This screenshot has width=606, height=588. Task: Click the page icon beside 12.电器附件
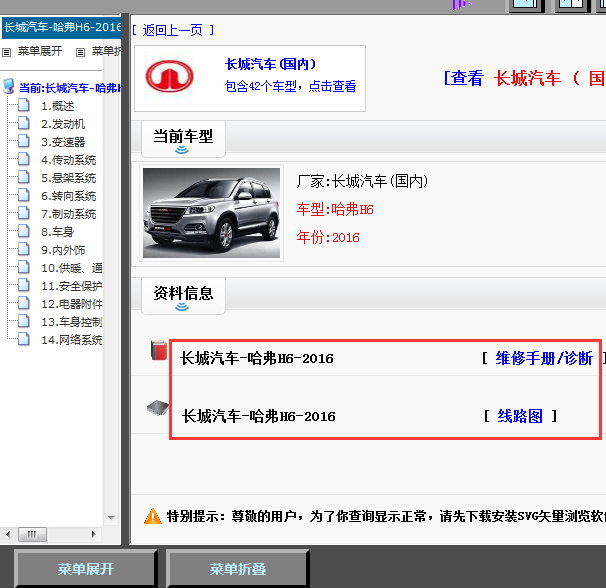click(24, 303)
